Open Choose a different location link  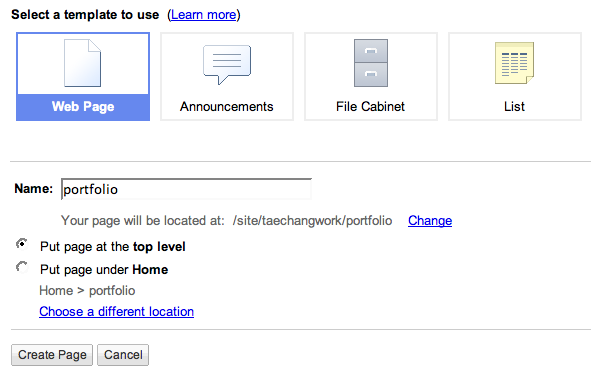(x=116, y=312)
